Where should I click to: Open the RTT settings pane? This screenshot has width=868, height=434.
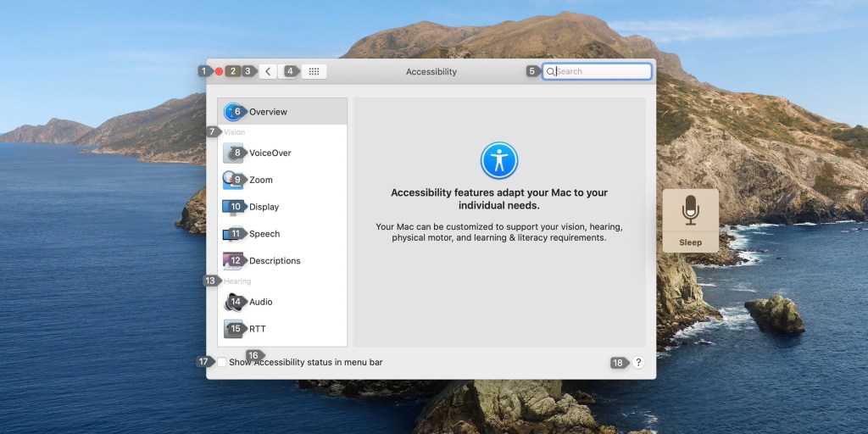click(x=257, y=329)
